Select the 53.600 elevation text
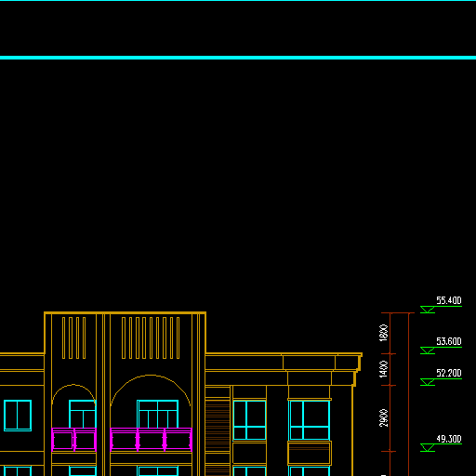Image resolution: width=476 pixels, height=476 pixels. [x=449, y=341]
